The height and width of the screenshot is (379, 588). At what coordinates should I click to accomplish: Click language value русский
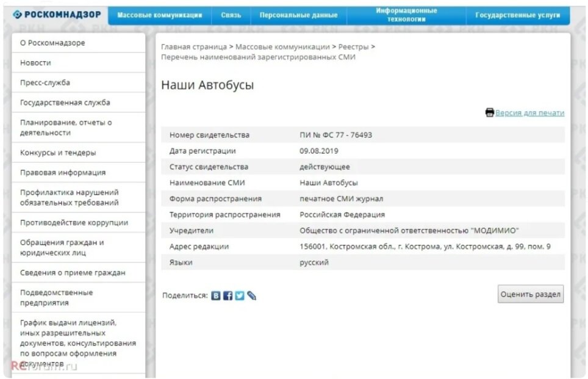coord(314,262)
